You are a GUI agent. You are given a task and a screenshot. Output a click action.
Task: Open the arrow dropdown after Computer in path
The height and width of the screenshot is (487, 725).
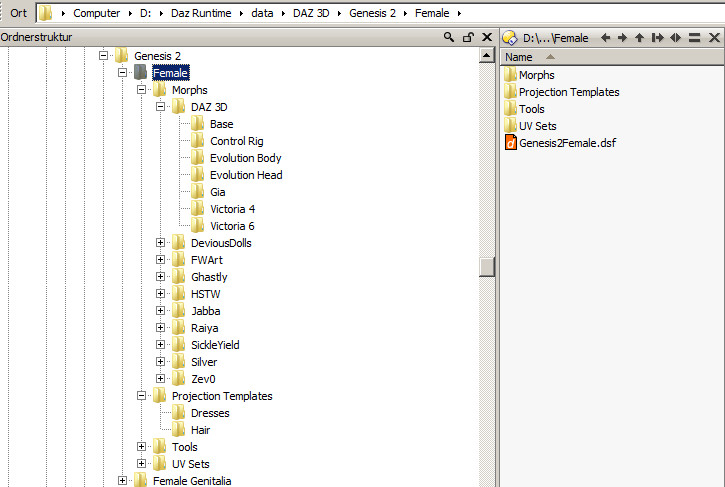[130, 13]
